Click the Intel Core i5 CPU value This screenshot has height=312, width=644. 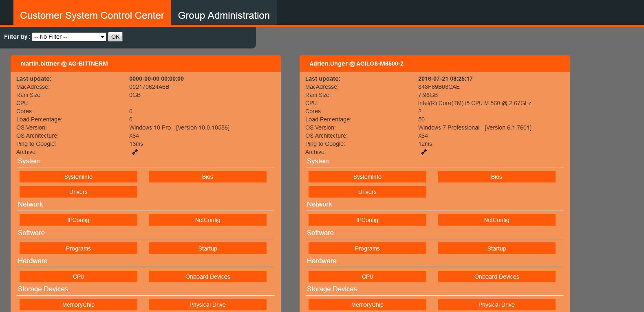click(x=475, y=103)
